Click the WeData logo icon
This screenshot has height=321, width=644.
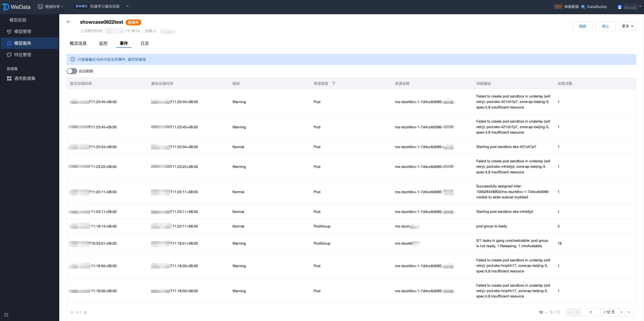point(5,7)
